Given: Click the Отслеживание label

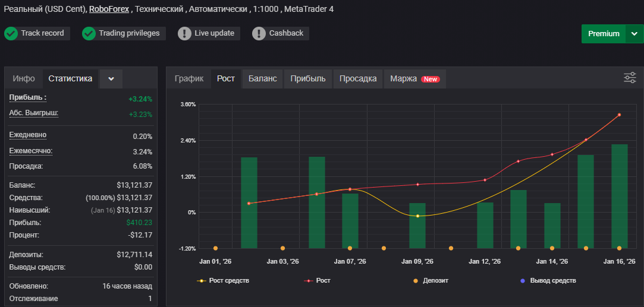Looking at the screenshot, I should tap(33, 299).
